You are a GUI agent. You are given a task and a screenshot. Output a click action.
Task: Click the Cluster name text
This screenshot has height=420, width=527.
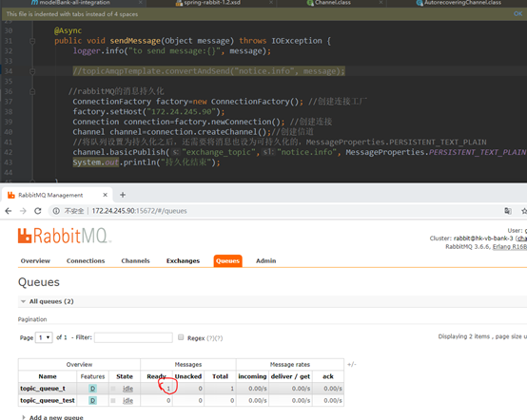483,239
